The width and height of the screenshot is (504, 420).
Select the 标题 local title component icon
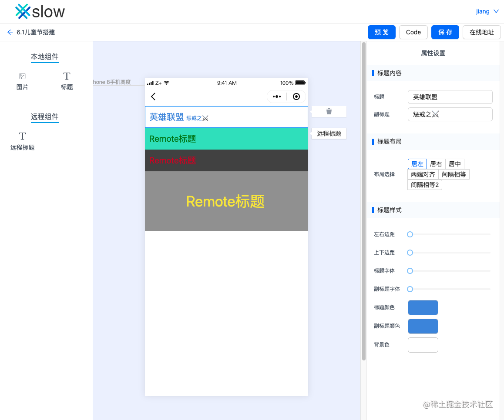point(67,76)
